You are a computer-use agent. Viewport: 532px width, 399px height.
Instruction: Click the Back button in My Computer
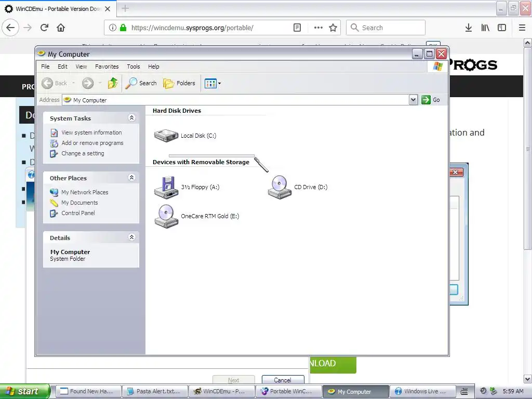point(55,83)
